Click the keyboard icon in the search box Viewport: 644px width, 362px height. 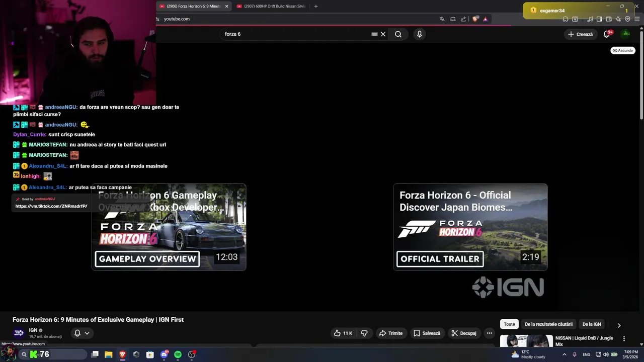(x=374, y=34)
